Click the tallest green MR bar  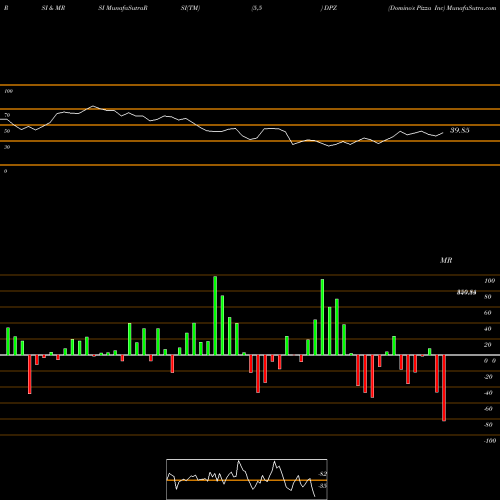tap(215, 315)
